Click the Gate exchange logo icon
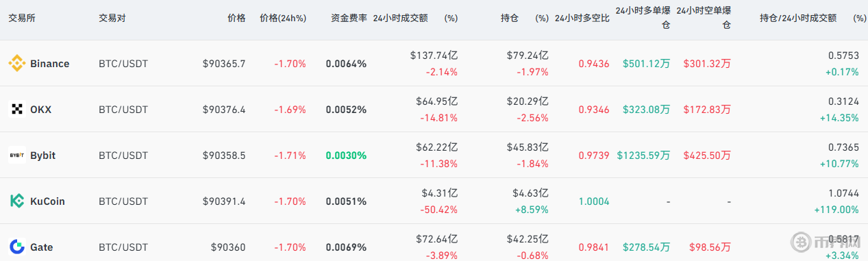 point(17,247)
